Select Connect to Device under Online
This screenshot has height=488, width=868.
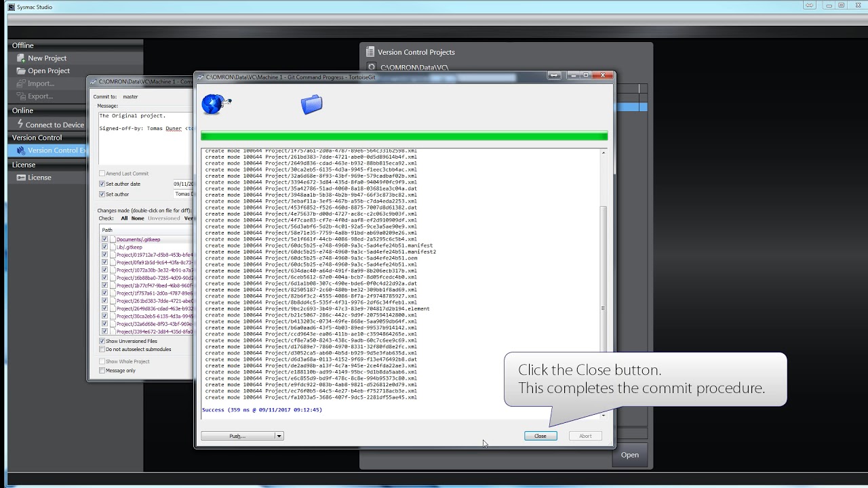55,125
